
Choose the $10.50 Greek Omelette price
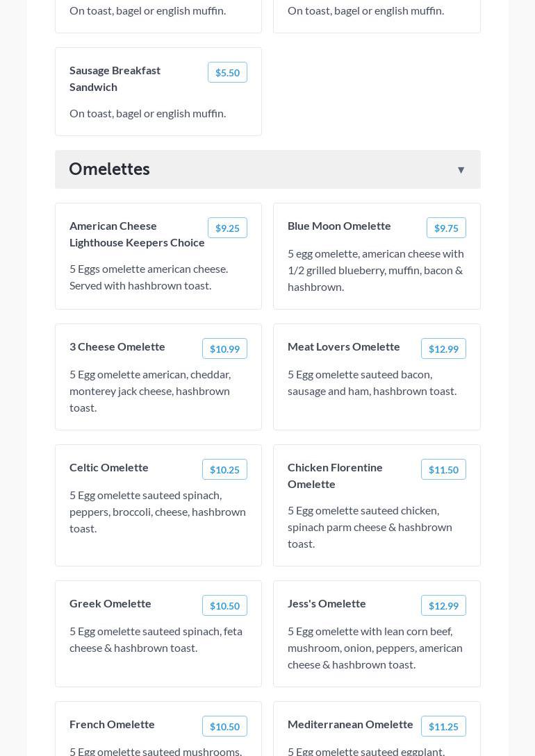click(x=224, y=605)
